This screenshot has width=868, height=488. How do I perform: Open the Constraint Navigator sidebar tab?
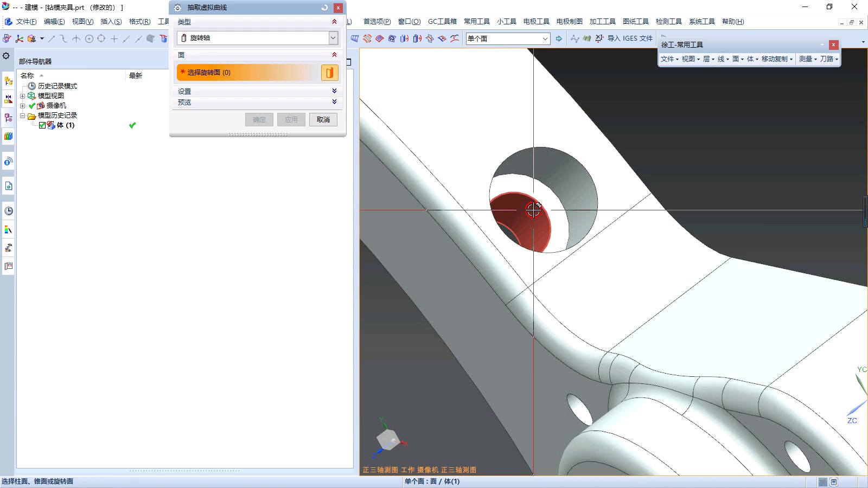(8, 99)
